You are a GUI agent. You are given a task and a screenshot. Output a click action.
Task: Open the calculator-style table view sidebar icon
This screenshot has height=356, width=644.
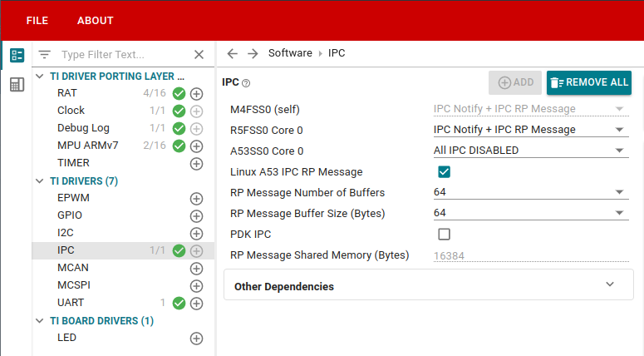pyautogui.click(x=17, y=85)
